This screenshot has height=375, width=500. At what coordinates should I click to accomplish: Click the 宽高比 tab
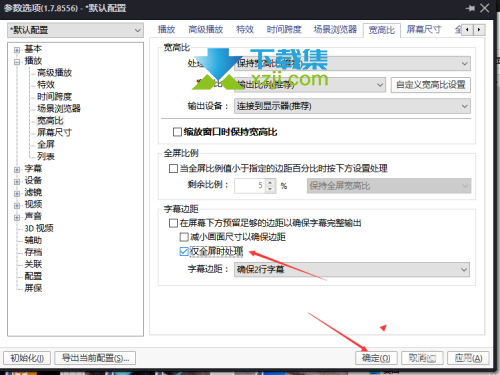coord(382,30)
